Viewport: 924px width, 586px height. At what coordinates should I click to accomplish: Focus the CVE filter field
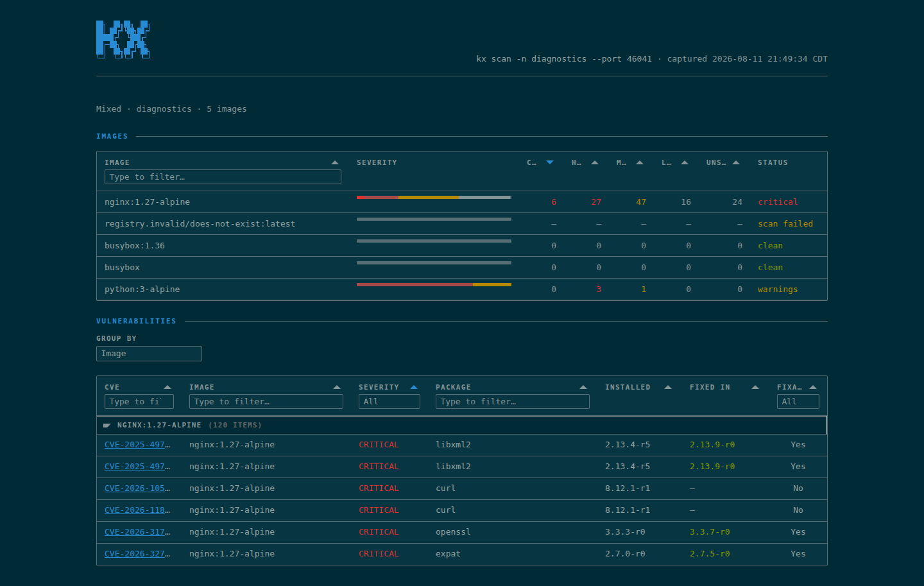point(139,402)
